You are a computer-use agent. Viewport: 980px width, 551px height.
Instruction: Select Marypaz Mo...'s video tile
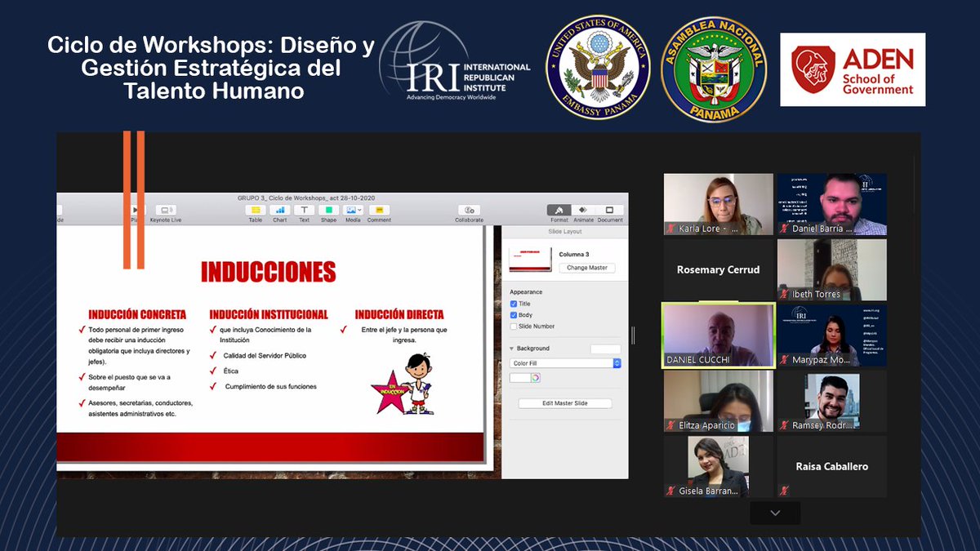832,335
